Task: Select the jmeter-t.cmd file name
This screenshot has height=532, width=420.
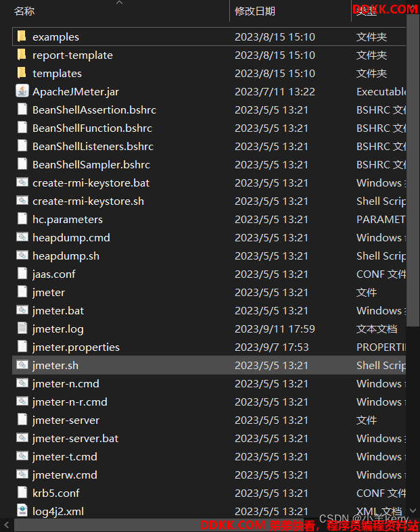Action: [x=65, y=458]
